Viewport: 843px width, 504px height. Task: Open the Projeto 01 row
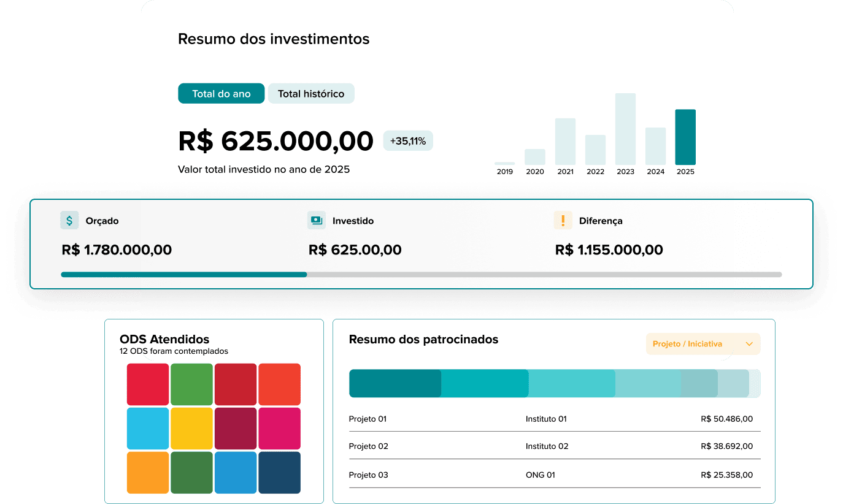pyautogui.click(x=368, y=419)
